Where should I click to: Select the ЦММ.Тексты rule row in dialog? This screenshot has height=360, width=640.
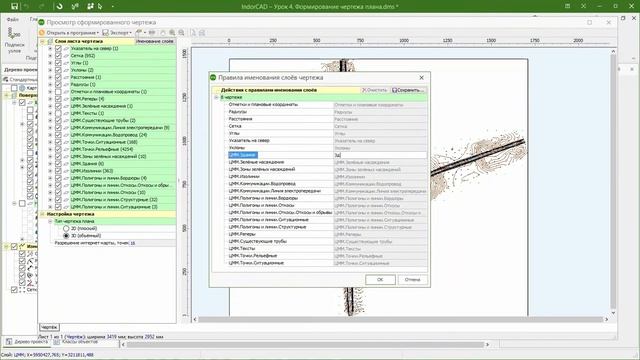click(x=327, y=249)
